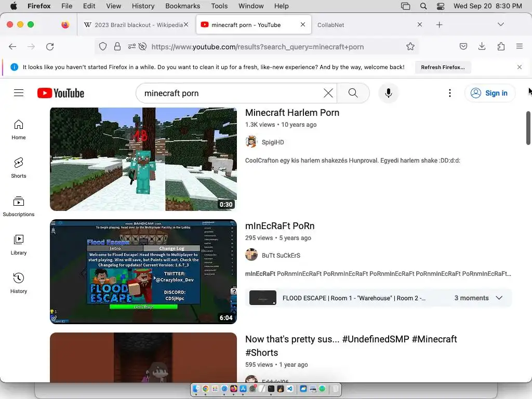This screenshot has width=532, height=399.
Task: Open History from the sidebar
Action: click(x=19, y=283)
